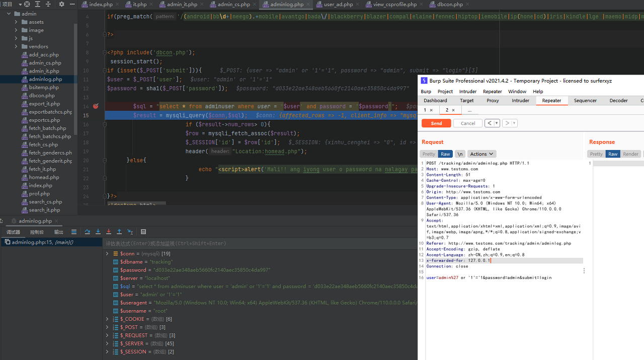Collapse the admin folder in project tree
644x360 pixels.
point(9,14)
